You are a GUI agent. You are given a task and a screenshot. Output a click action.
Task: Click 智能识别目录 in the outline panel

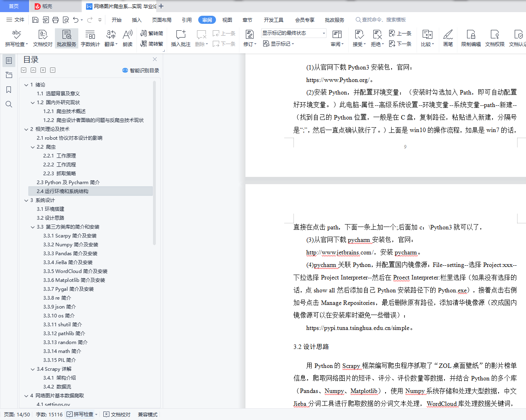click(141, 70)
